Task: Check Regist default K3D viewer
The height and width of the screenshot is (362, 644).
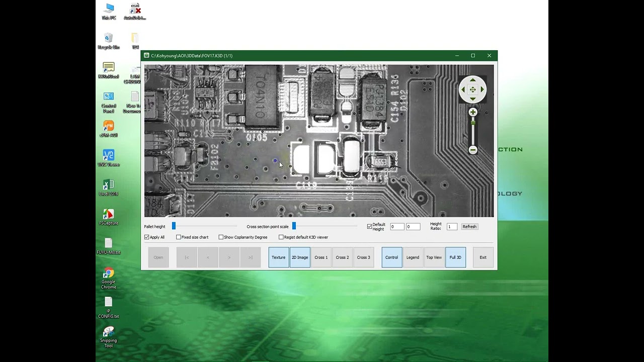Action: click(281, 237)
